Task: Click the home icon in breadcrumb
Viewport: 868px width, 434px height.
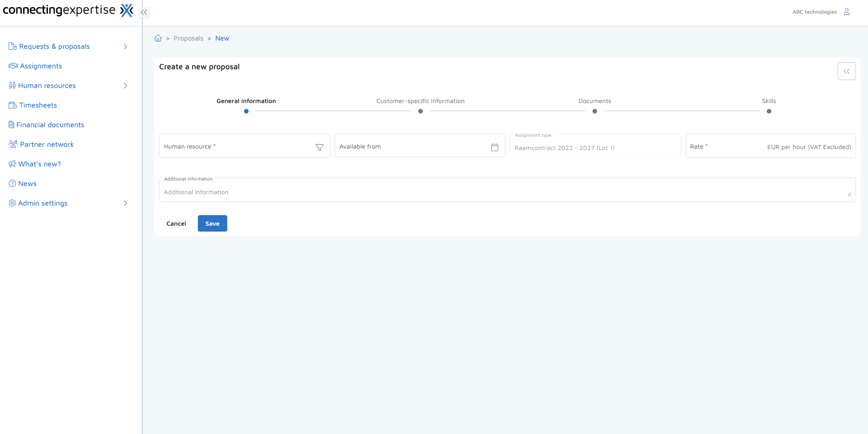Action: click(x=158, y=38)
